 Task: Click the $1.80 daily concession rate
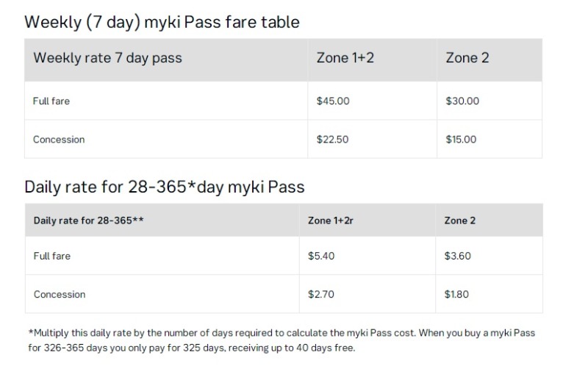click(x=457, y=294)
